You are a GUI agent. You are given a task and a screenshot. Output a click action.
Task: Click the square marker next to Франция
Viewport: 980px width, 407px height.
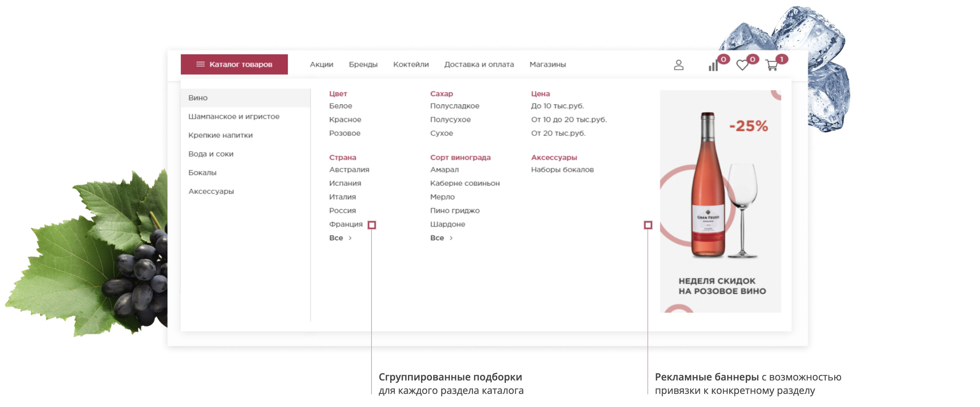tap(372, 225)
